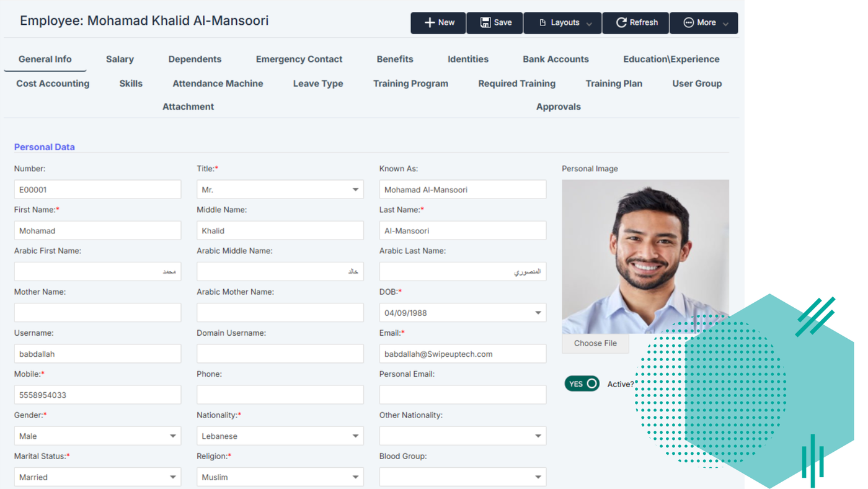Refresh the employee page
Viewport: 868px width, 489px height.
(635, 23)
